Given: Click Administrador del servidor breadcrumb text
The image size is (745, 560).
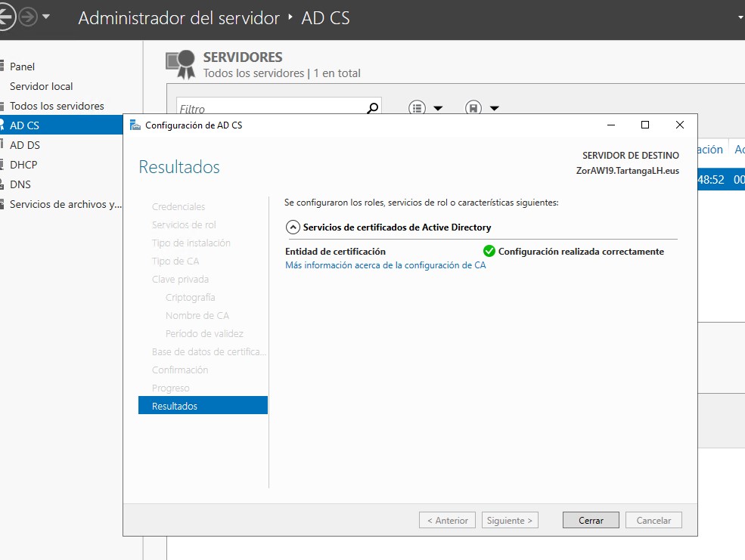Looking at the screenshot, I should point(178,18).
